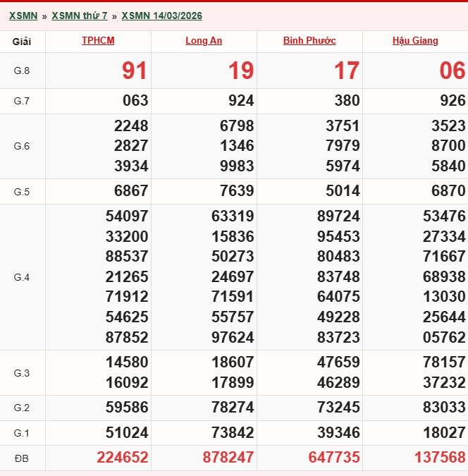The image size is (468, 476).
Task: Select the G.8 prize row label
Action: click(22, 71)
